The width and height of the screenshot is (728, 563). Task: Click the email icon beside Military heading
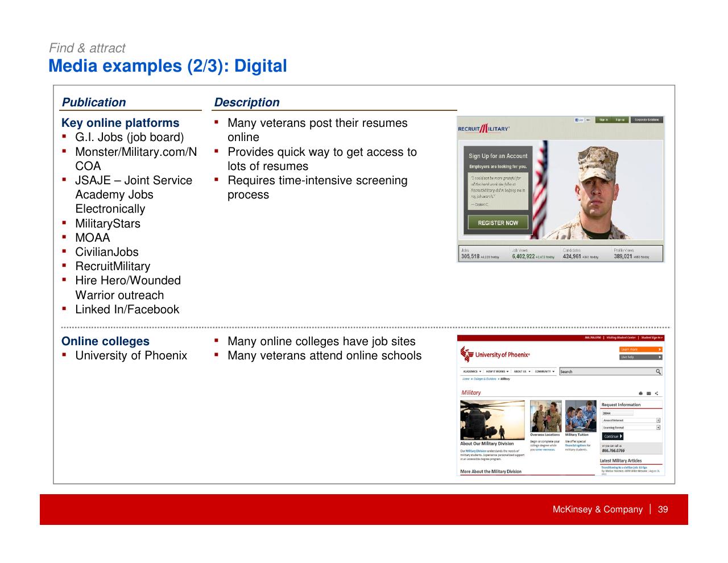coord(649,393)
